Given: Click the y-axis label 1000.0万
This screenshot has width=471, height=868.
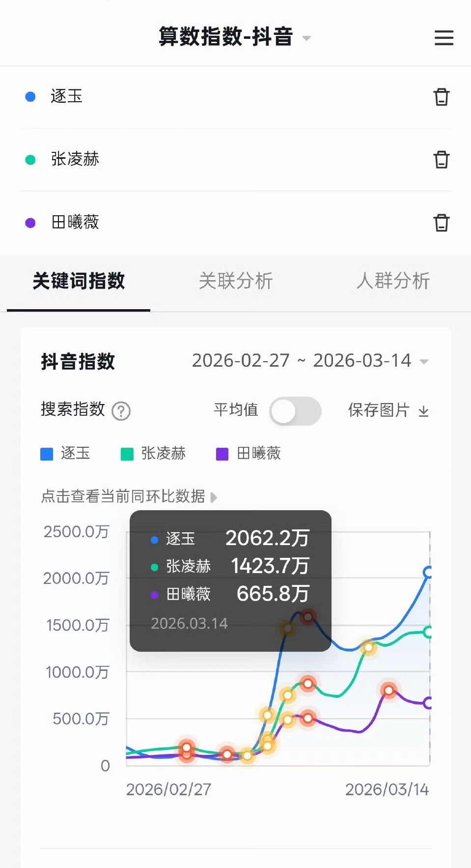Looking at the screenshot, I should (x=77, y=672).
